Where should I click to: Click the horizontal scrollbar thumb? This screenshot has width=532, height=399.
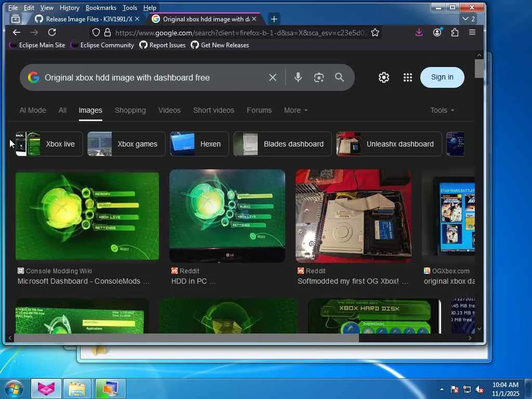(x=187, y=338)
